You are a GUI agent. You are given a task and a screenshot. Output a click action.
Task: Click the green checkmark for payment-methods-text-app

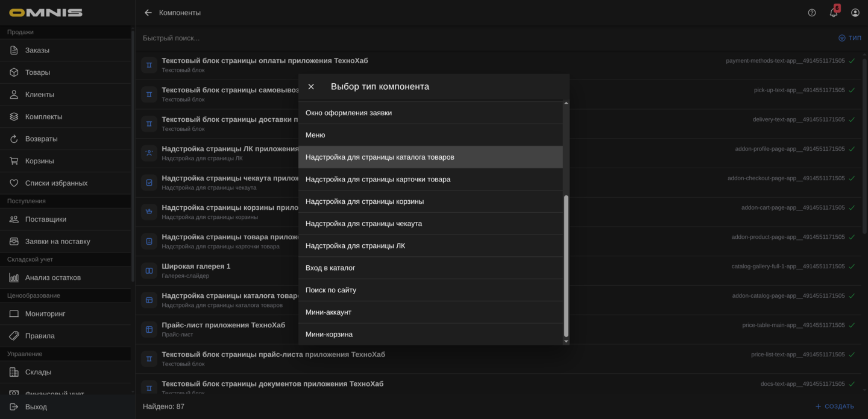851,60
